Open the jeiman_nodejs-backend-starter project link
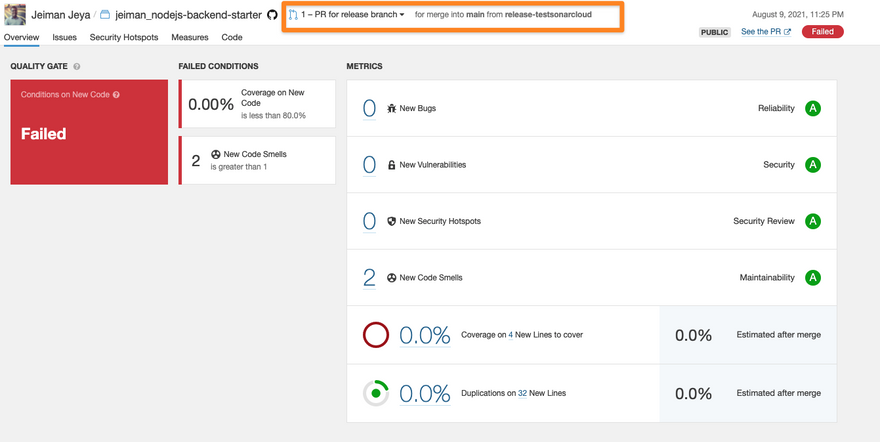This screenshot has height=442, width=880. tap(188, 16)
